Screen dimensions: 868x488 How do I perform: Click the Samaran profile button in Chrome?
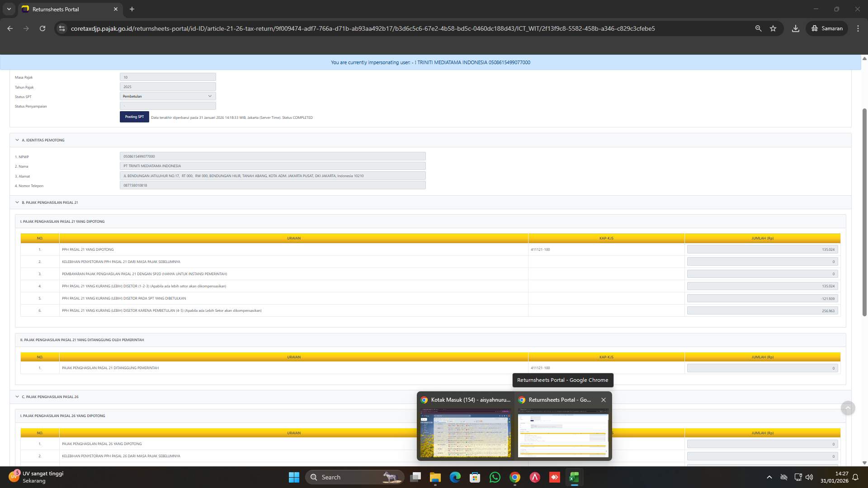tap(826, 28)
